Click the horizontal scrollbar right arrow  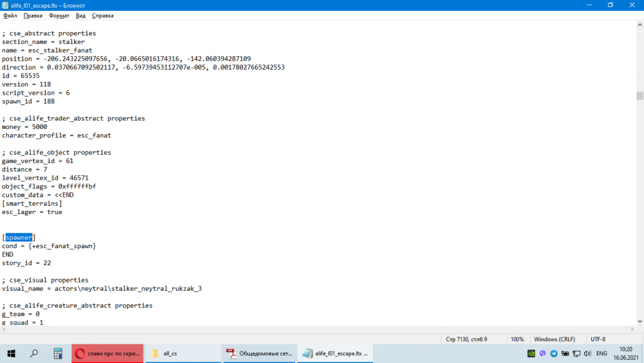[x=632, y=329]
